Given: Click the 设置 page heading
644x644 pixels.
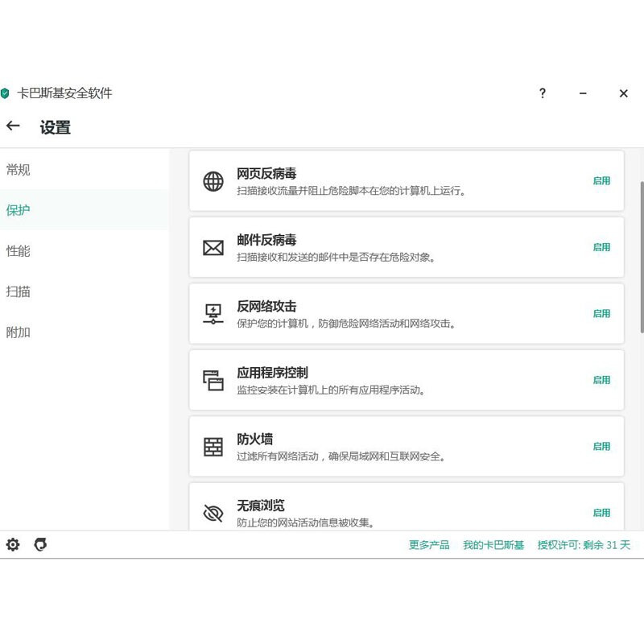Looking at the screenshot, I should point(55,127).
